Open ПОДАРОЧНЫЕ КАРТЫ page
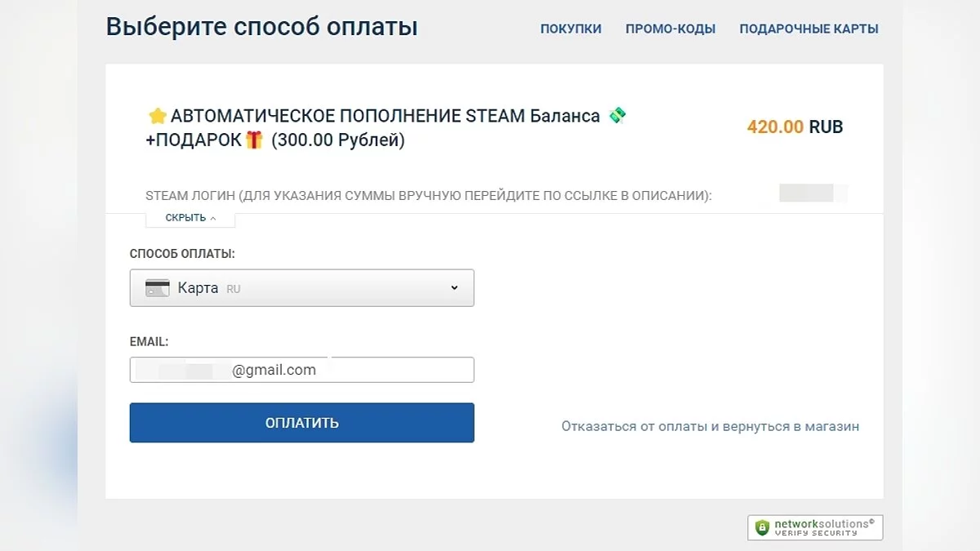980x551 pixels. pyautogui.click(x=808, y=29)
